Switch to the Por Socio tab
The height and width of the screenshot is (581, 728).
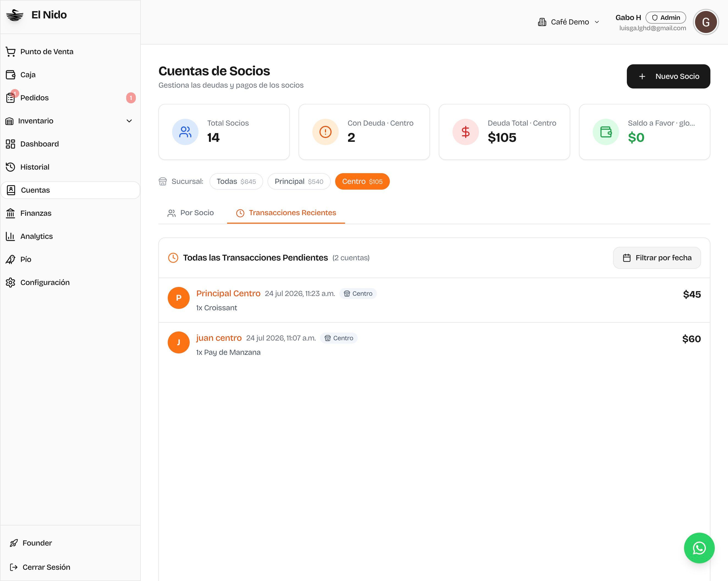coord(191,213)
